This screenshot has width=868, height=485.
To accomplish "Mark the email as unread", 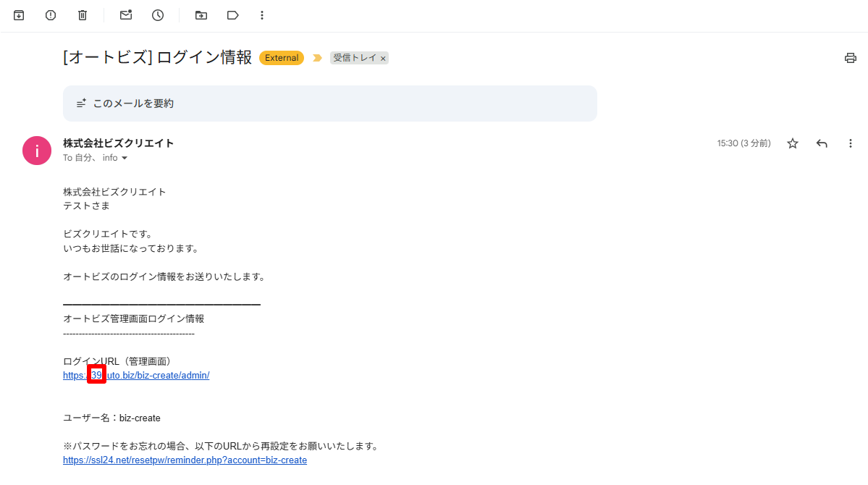I will click(x=126, y=15).
